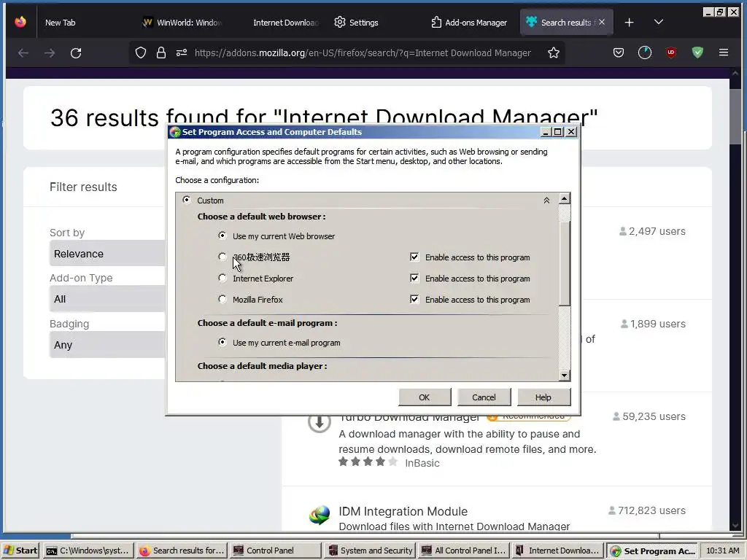The width and height of the screenshot is (747, 560).
Task: Select the 360 browser radio option
Action: (222, 257)
